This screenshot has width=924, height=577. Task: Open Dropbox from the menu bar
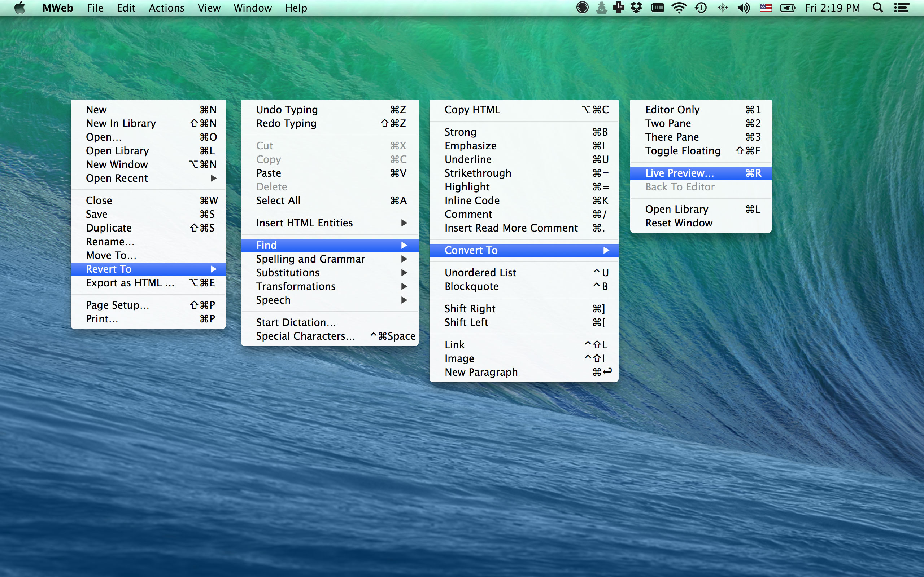(x=636, y=8)
